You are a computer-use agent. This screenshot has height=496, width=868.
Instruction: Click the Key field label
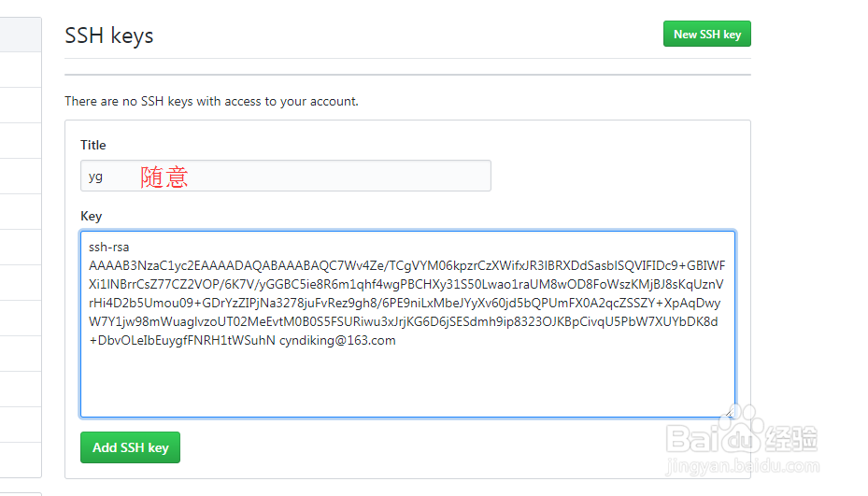point(91,216)
